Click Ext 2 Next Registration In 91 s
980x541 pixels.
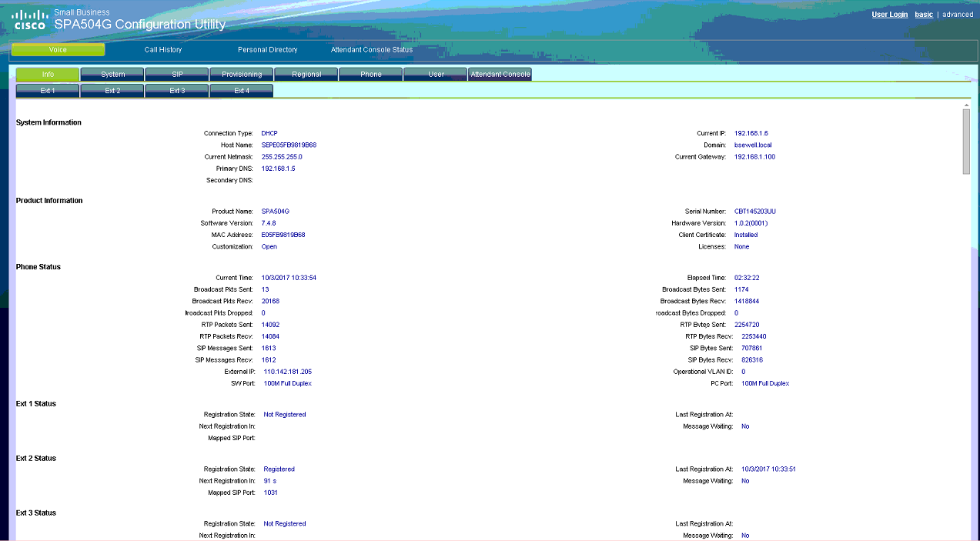click(269, 481)
